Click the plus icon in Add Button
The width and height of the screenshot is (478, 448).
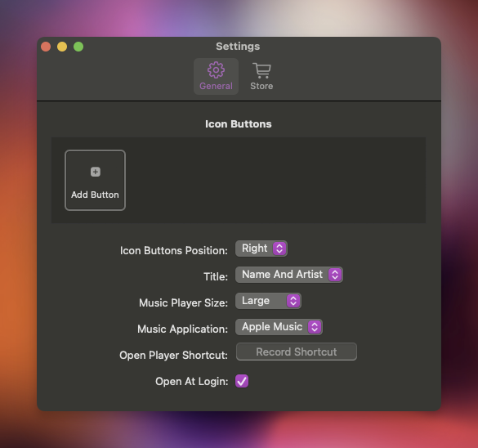click(x=96, y=172)
